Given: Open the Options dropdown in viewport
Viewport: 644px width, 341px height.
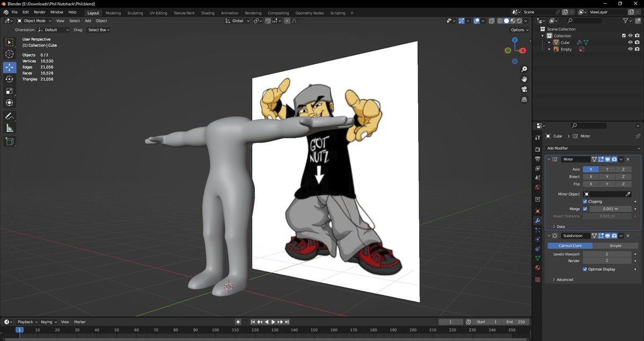Looking at the screenshot, I should pos(519,30).
